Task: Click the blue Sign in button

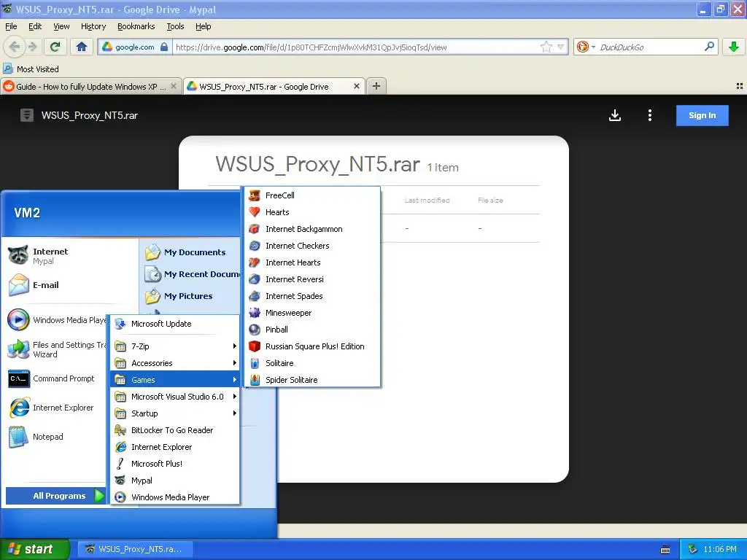Action: coord(702,115)
